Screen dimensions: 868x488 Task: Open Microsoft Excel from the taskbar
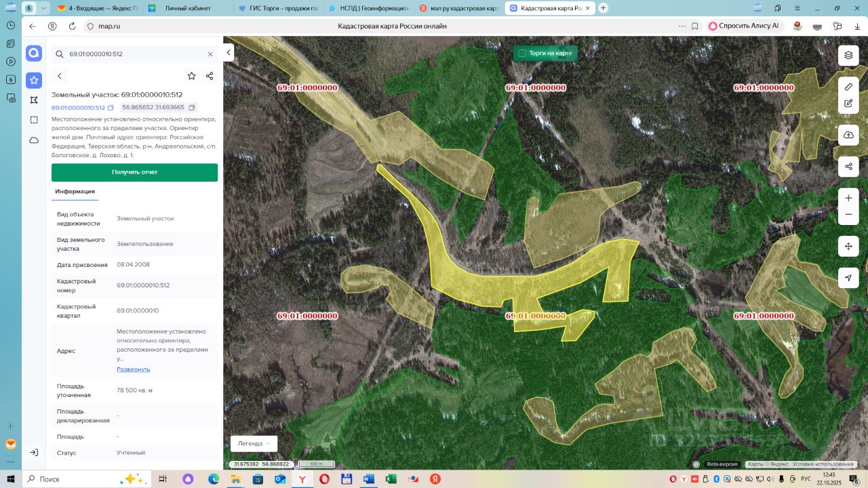(x=391, y=479)
